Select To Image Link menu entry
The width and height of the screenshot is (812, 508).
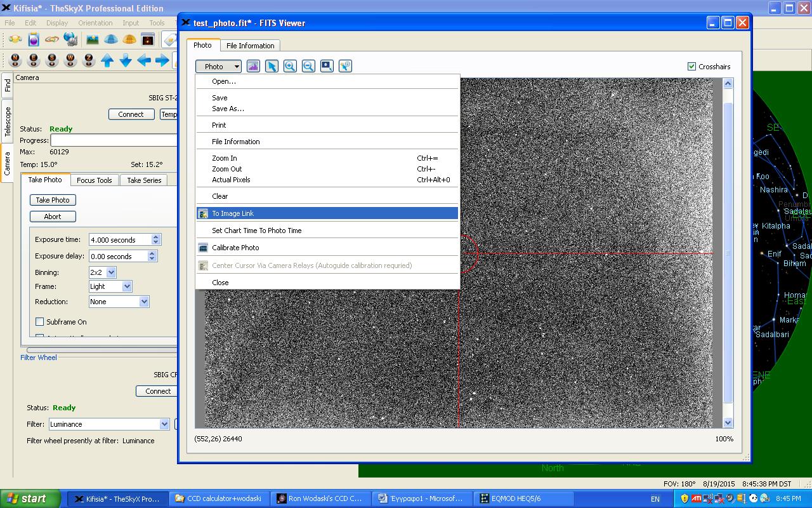(327, 213)
